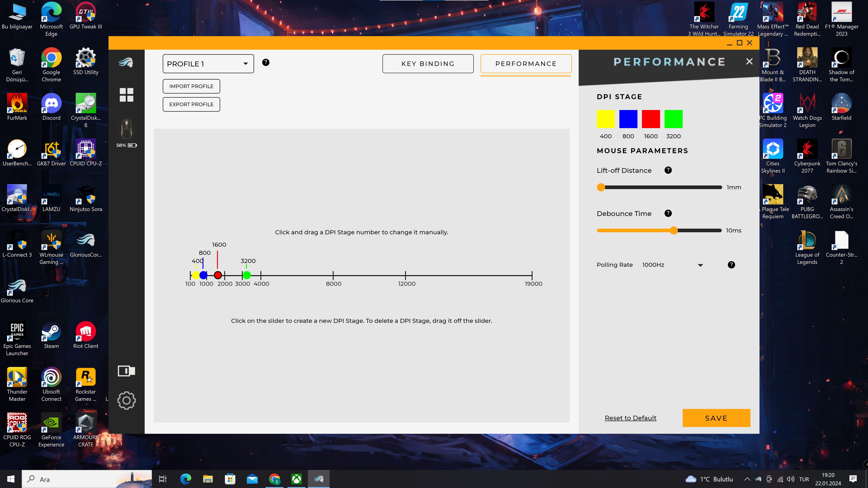Open the settings gear in sidebar
The height and width of the screenshot is (488, 868).
click(126, 400)
